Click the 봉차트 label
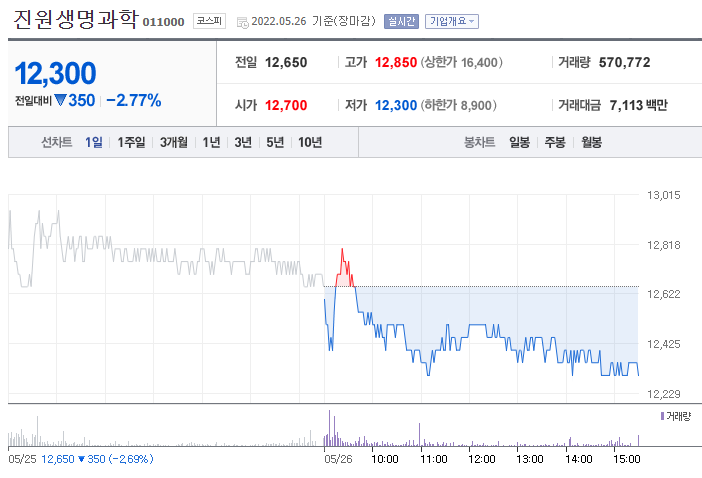 pos(479,142)
